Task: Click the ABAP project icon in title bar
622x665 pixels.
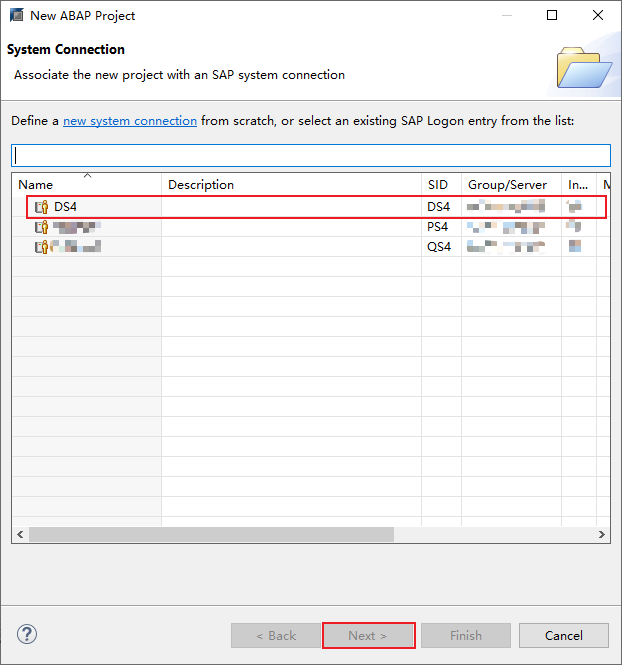Action: [14, 16]
